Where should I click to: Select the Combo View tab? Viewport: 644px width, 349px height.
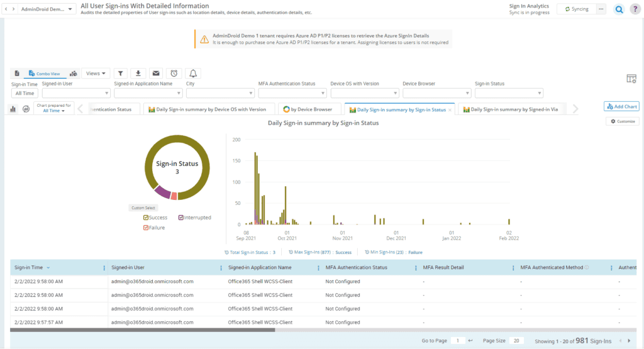[44, 74]
